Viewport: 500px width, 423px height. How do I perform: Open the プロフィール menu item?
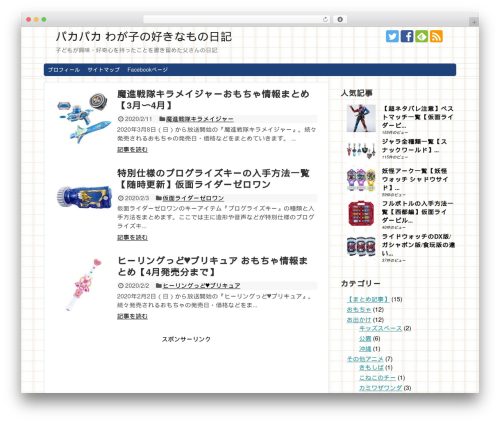coord(64,70)
